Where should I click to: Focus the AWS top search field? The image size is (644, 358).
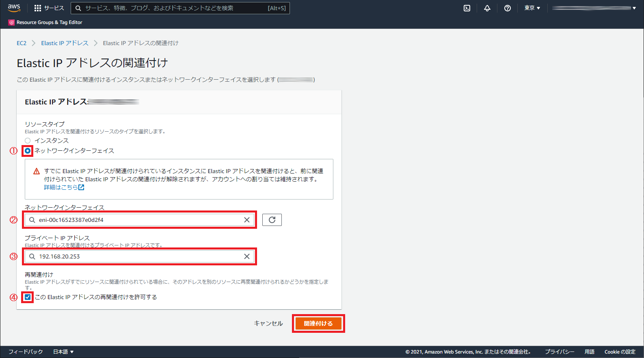pos(180,8)
